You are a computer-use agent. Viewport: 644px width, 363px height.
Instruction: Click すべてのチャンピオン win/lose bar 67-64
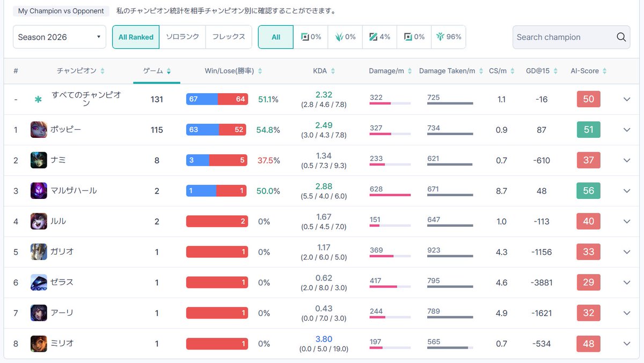coord(217,99)
